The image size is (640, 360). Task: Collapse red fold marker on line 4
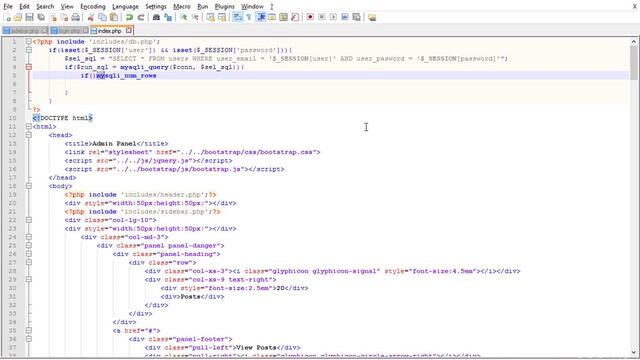[29, 67]
